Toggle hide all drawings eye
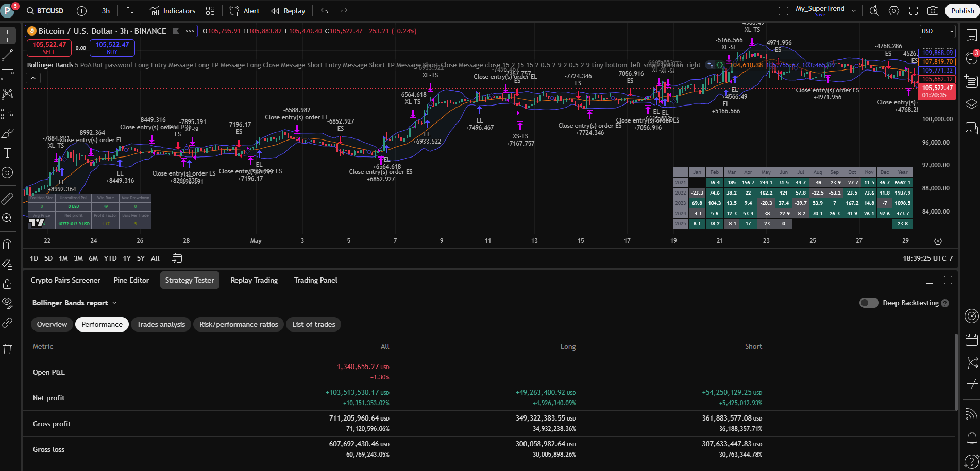 pos(8,303)
